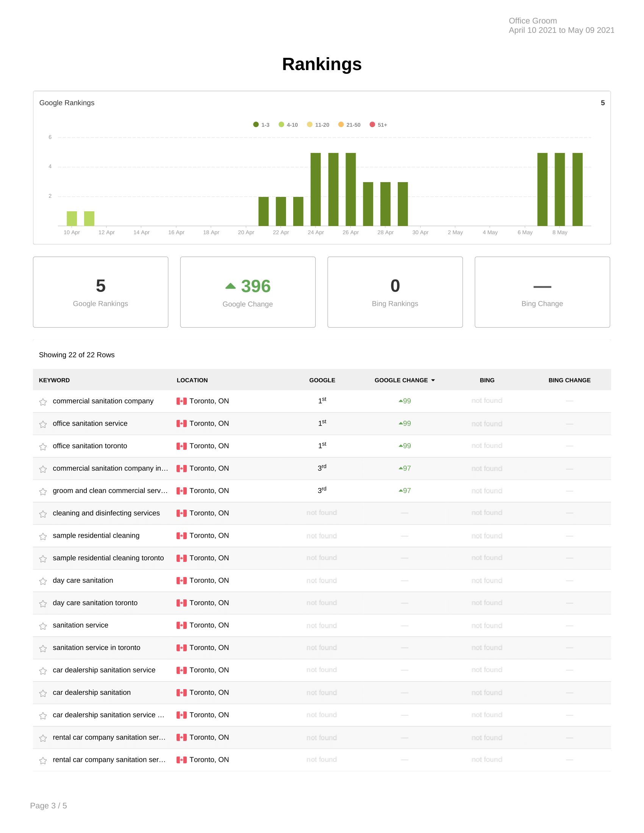
Task: Star the cleaning and disinfecting services keyword
Action: click(x=43, y=514)
